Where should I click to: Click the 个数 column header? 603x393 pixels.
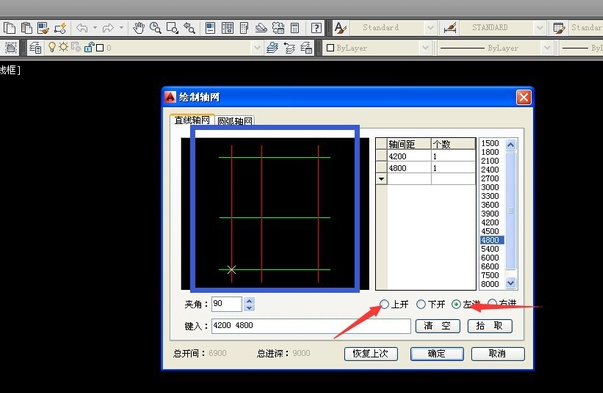click(453, 144)
